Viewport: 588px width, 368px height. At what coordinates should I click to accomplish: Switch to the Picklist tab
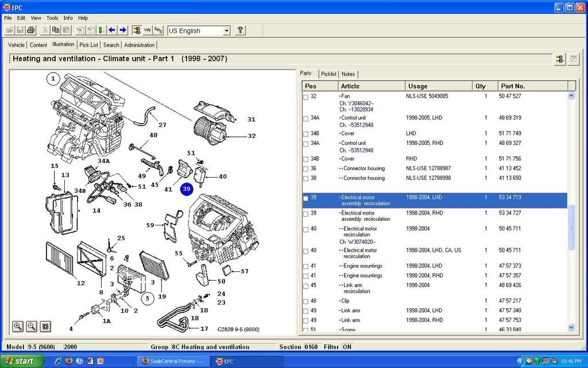click(x=328, y=74)
